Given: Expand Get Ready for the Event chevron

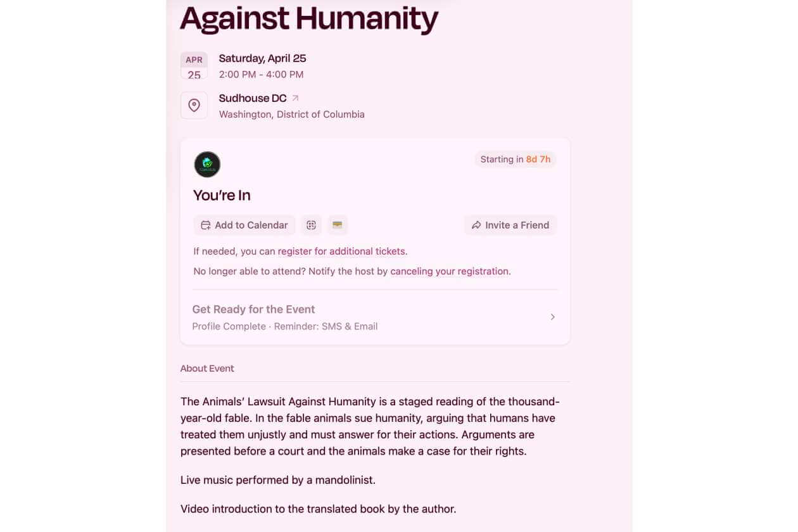Looking at the screenshot, I should [x=552, y=317].
